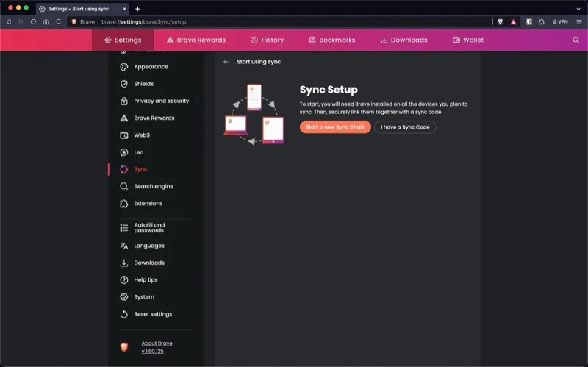The height and width of the screenshot is (367, 588).
Task: Click the Help tips question icon
Action: click(124, 280)
